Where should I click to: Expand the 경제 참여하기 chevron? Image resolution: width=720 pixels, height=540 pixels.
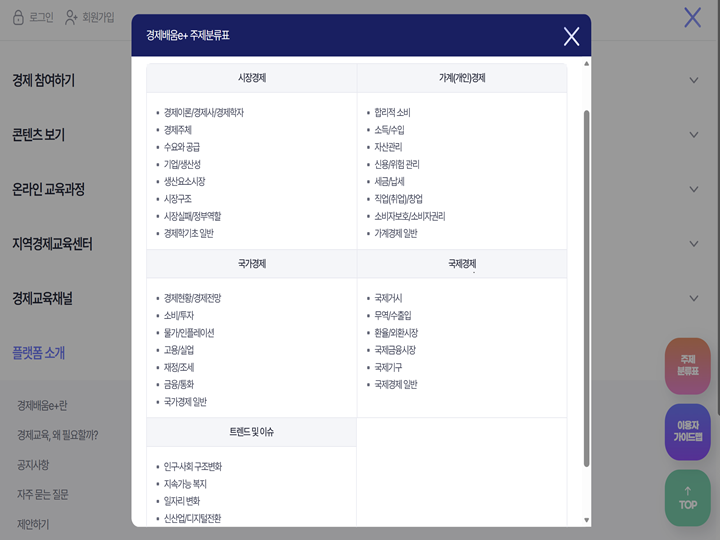click(694, 80)
